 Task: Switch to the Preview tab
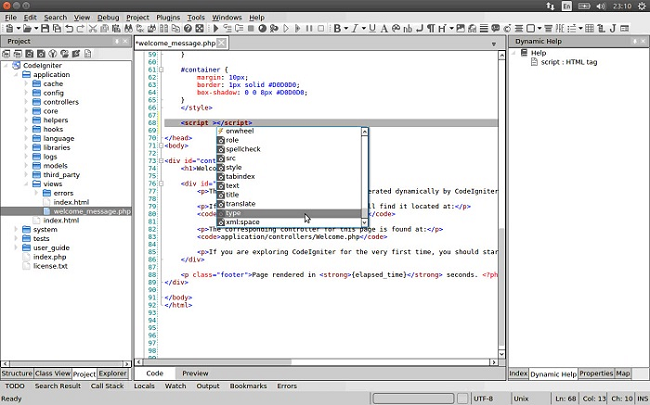click(195, 373)
